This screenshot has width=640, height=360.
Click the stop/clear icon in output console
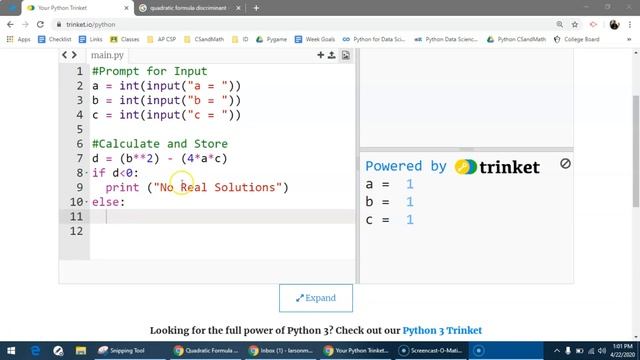pyautogui.click(x=565, y=164)
